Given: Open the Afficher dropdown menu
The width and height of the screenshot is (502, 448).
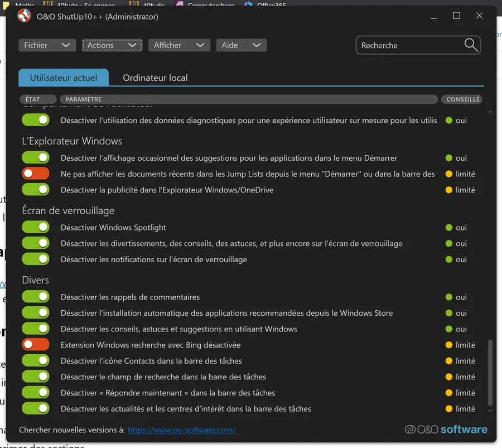Looking at the screenshot, I should point(179,45).
